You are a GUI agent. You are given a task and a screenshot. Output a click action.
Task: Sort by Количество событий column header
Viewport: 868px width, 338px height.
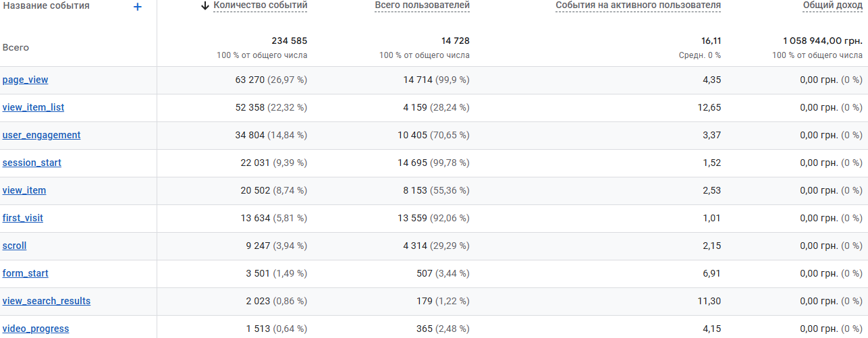tap(260, 5)
